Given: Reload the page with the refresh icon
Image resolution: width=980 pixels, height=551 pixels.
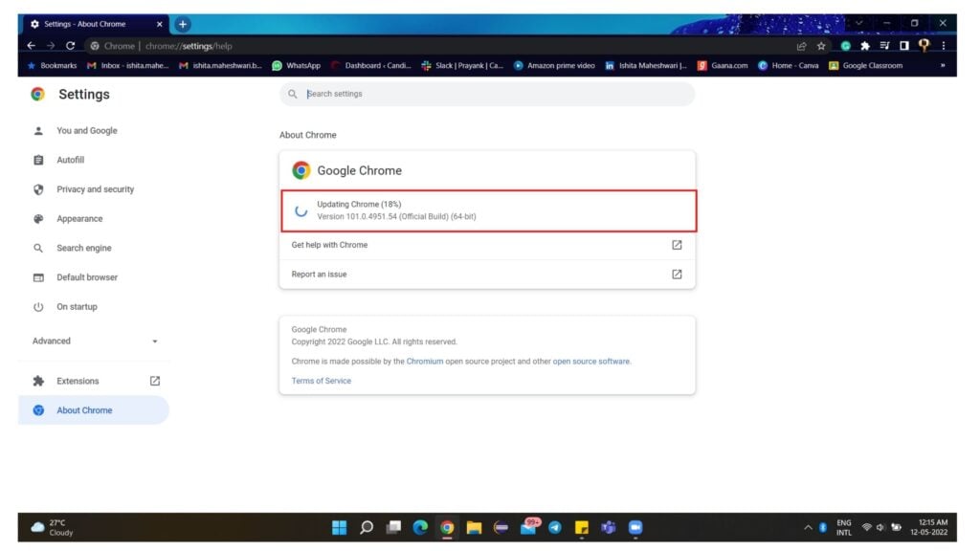Looking at the screenshot, I should point(71,46).
